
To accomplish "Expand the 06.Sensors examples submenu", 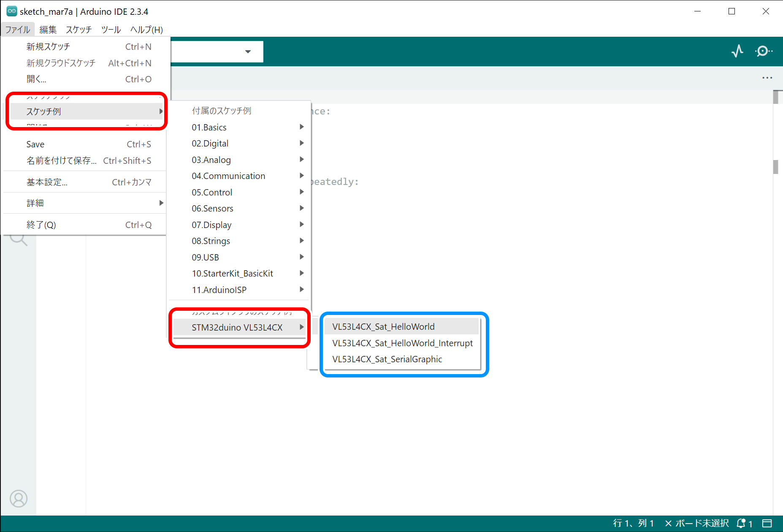I will tap(240, 209).
